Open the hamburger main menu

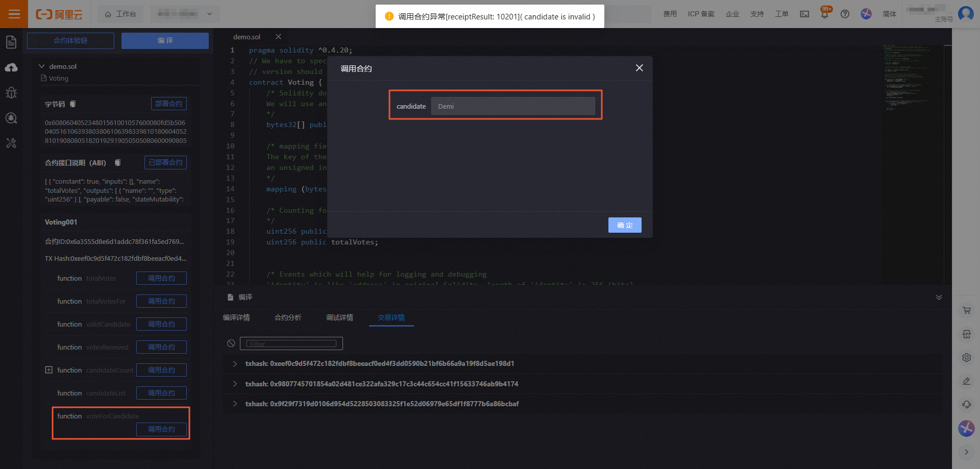tap(14, 14)
